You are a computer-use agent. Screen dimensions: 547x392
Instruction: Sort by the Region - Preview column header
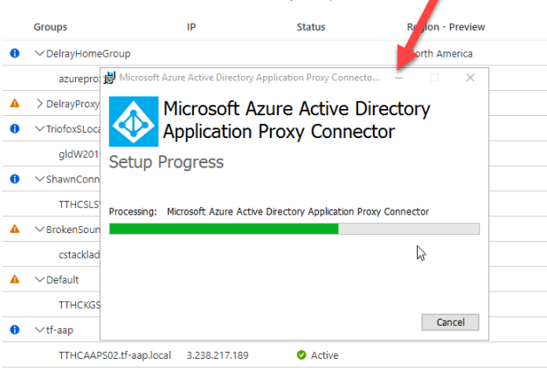tap(446, 27)
